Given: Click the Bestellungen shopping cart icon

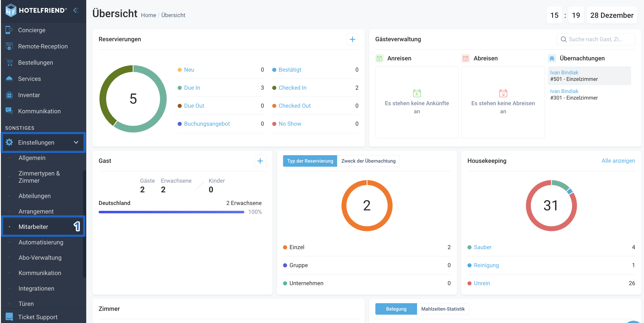Looking at the screenshot, I should click(9, 62).
